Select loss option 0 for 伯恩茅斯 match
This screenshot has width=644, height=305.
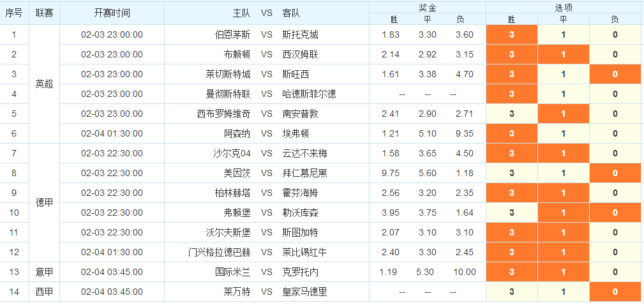(x=615, y=34)
